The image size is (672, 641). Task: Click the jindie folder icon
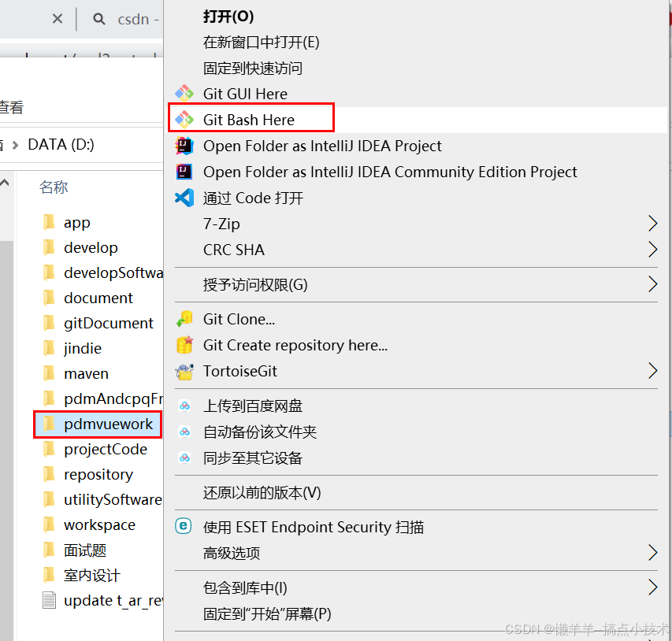[x=49, y=348]
